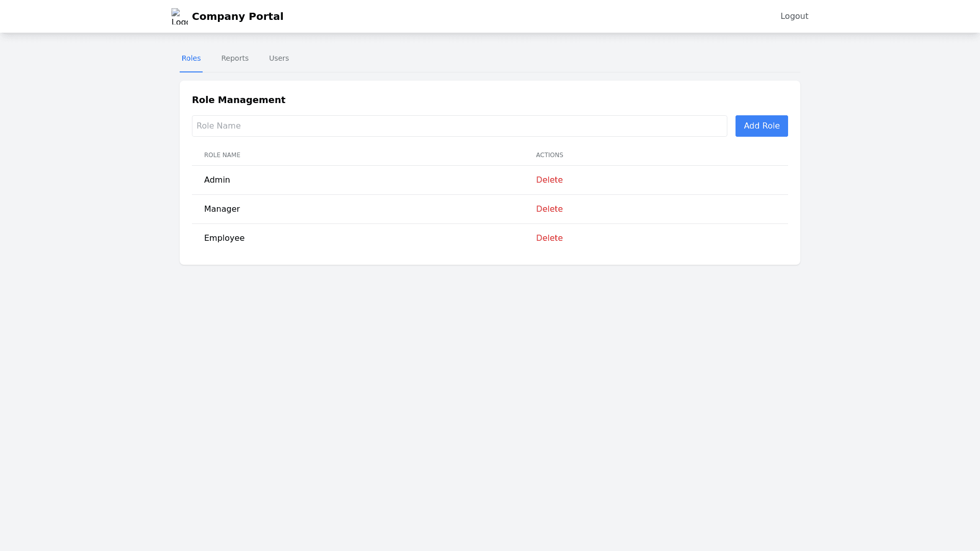Viewport: 980px width, 551px height.
Task: Click the Company Portal title
Action: pos(237,16)
